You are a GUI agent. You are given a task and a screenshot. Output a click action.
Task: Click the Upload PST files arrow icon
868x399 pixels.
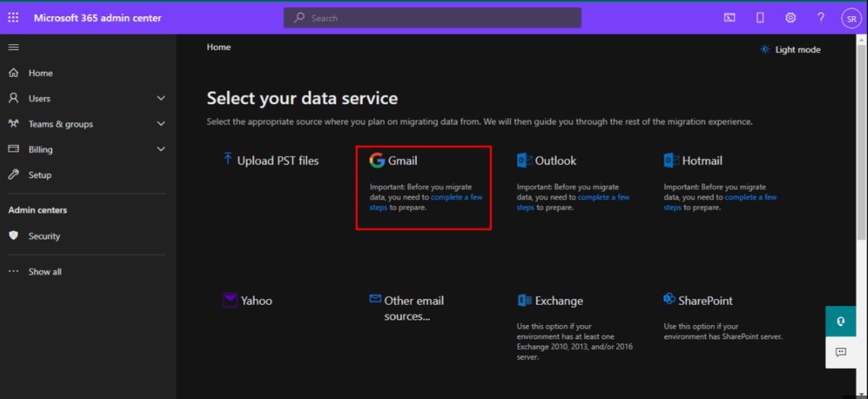point(228,159)
